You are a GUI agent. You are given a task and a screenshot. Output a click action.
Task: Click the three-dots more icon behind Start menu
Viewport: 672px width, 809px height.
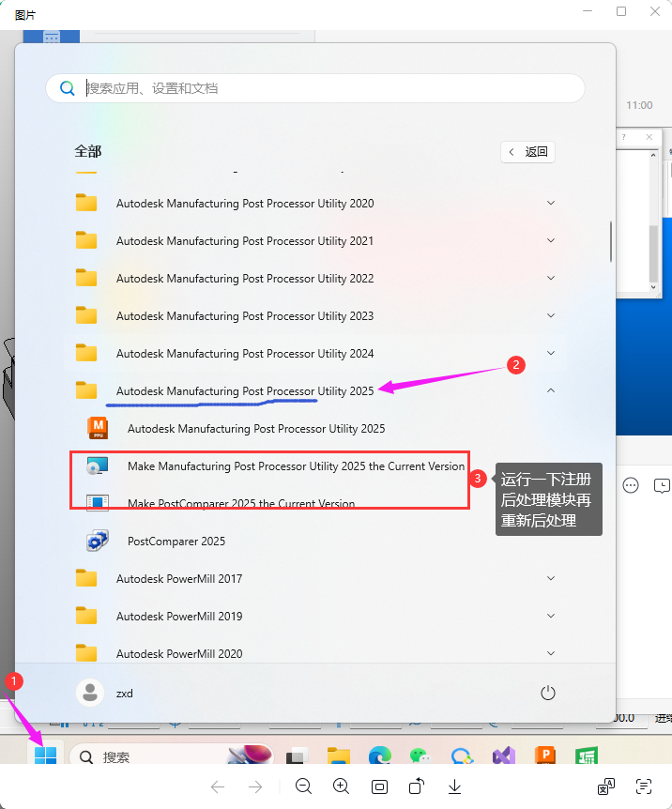[630, 485]
